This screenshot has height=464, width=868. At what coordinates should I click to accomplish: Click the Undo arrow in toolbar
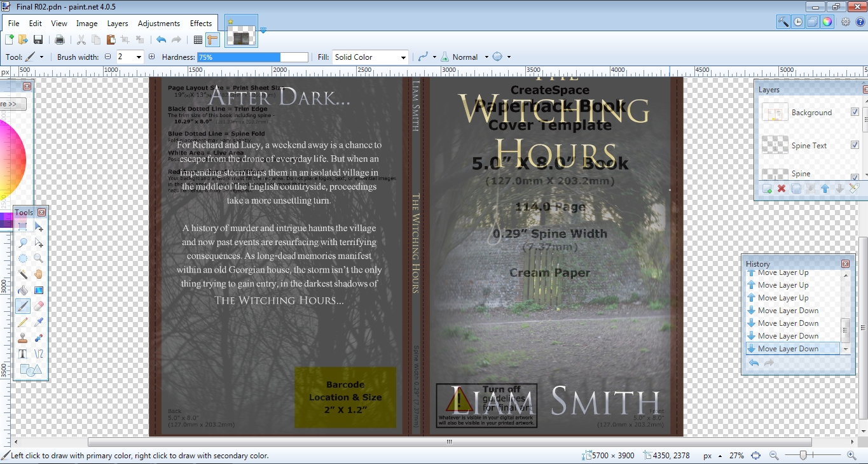pyautogui.click(x=161, y=39)
